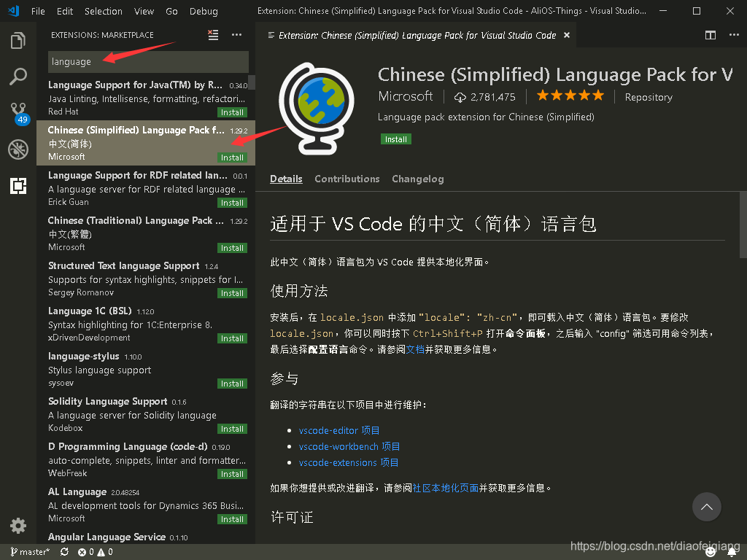Switch to the Changelog tab
Viewport: 747px width, 560px height.
point(418,179)
